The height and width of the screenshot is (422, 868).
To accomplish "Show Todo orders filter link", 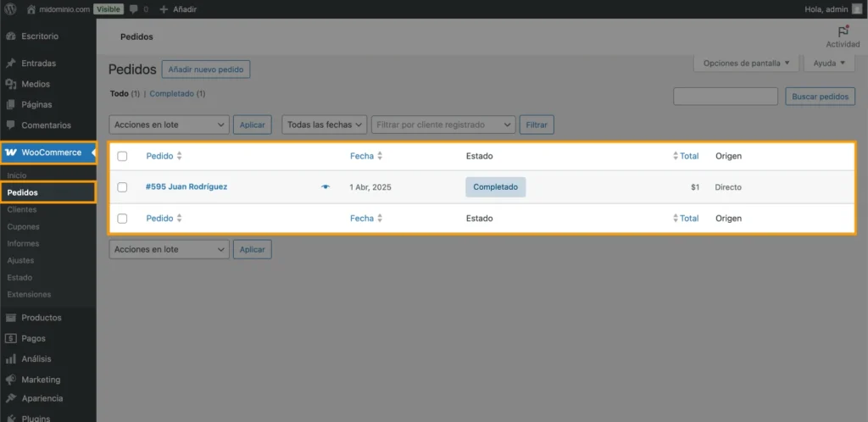I will [119, 94].
